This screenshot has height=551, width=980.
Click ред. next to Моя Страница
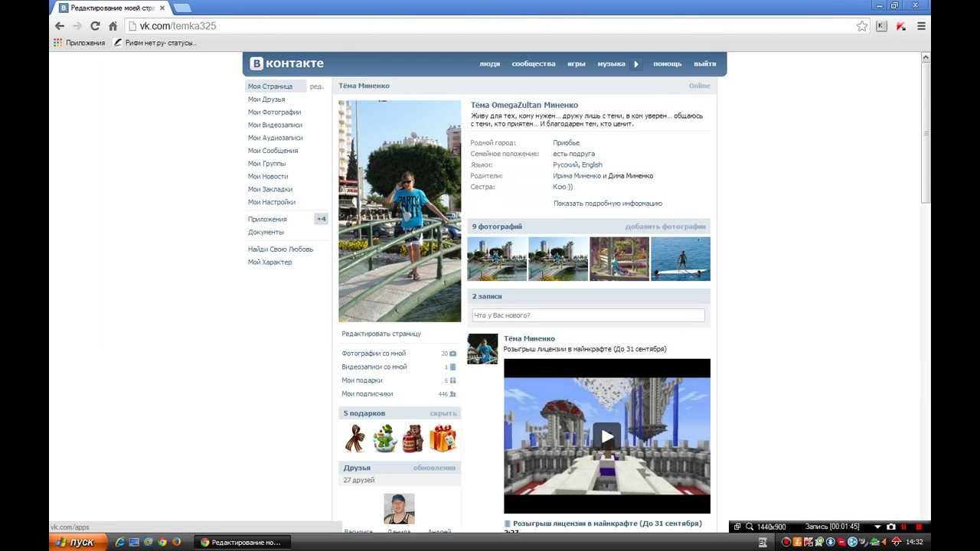coord(317,86)
